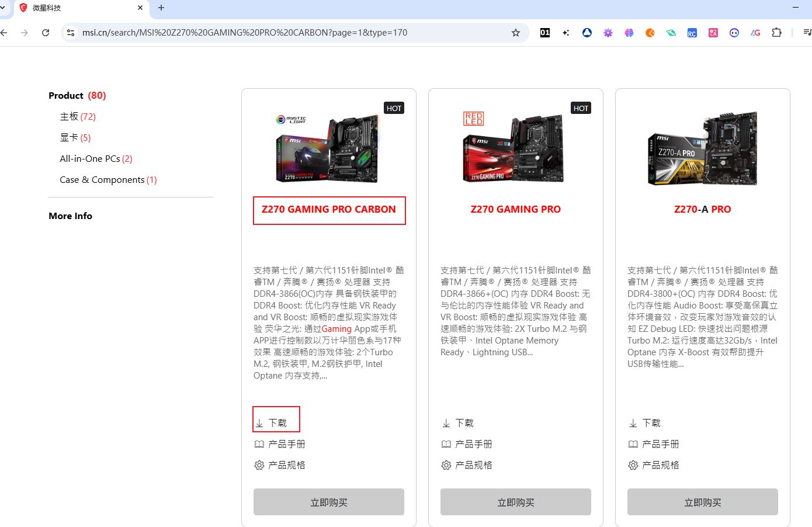Open the tab search dropdown arrow

point(2,8)
